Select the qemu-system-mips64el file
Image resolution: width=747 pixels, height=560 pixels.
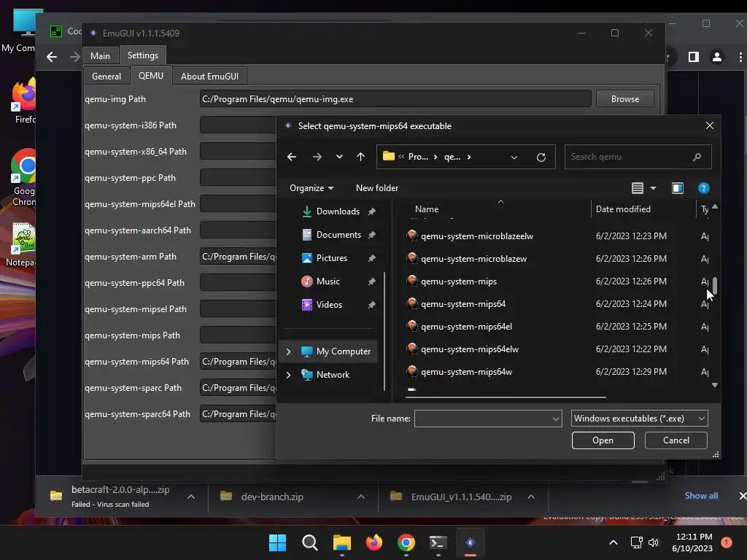(466, 327)
